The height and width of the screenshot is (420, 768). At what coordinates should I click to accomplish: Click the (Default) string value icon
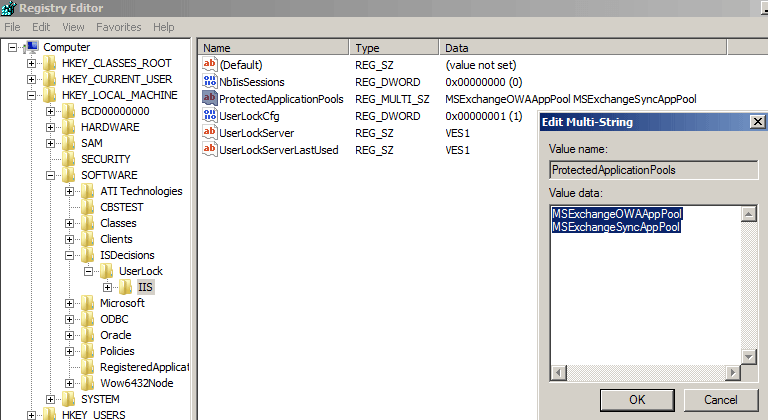point(210,64)
